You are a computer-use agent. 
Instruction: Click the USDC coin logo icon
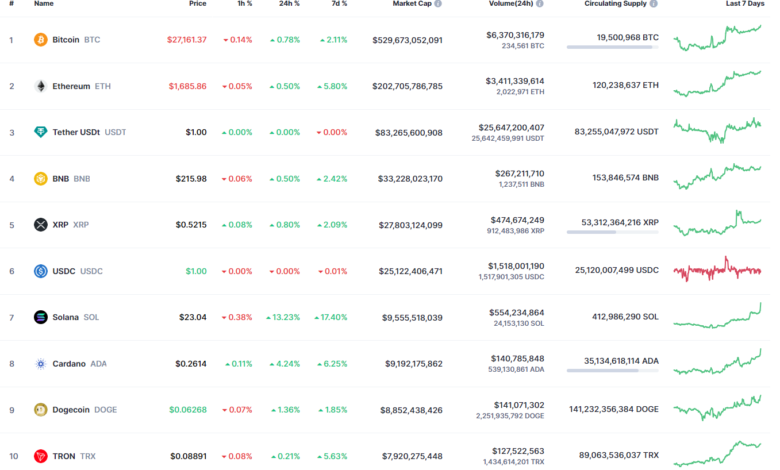pos(41,271)
